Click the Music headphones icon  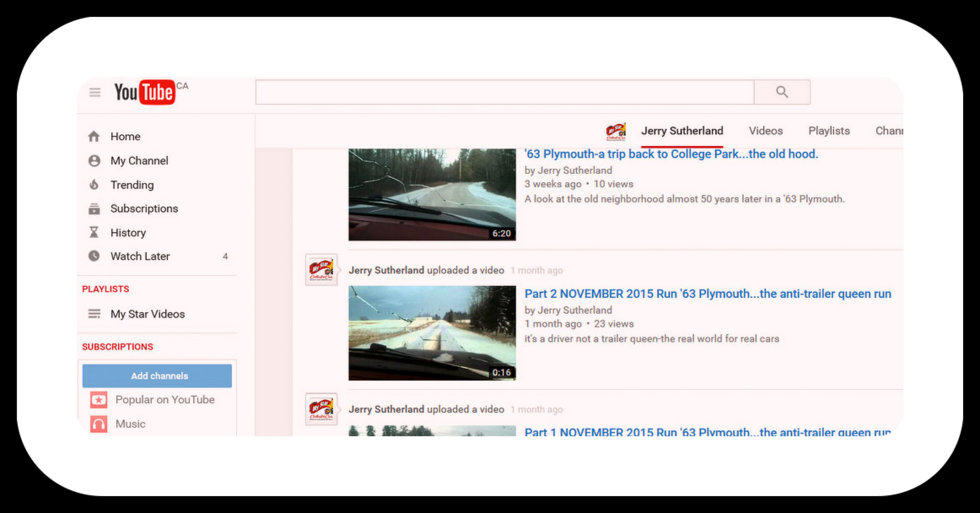pos(98,424)
